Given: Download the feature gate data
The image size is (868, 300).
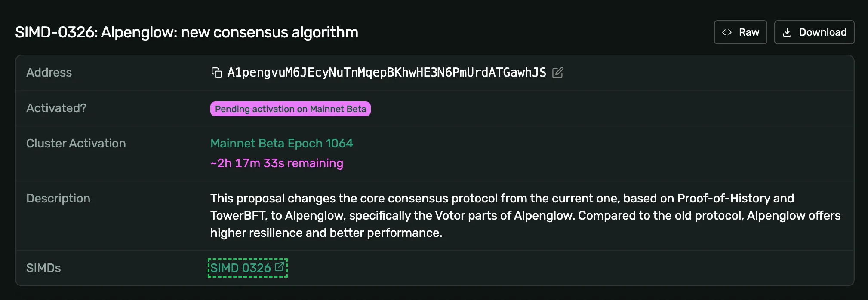Looking at the screenshot, I should 814,32.
